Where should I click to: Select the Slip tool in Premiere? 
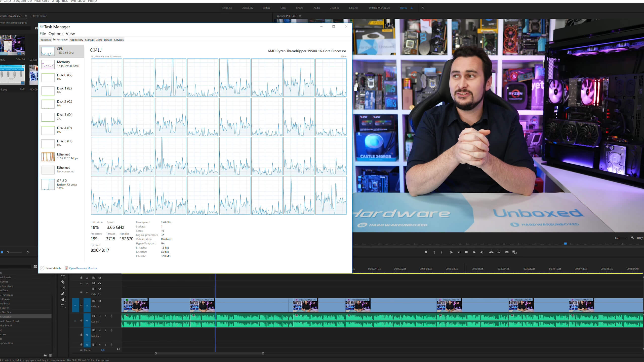[x=63, y=288]
